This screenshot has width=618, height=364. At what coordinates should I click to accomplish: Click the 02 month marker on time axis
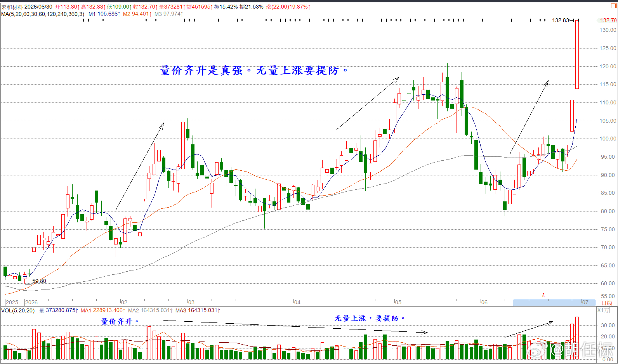[x=124, y=302]
